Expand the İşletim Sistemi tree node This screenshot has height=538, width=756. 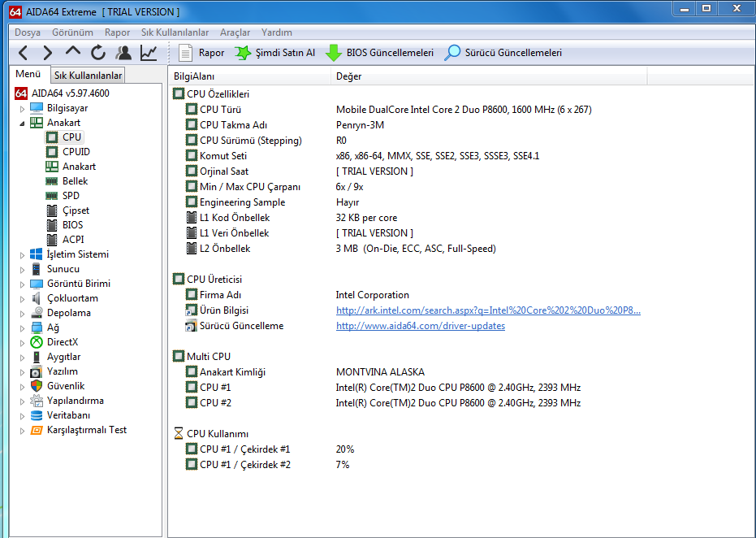click(23, 254)
